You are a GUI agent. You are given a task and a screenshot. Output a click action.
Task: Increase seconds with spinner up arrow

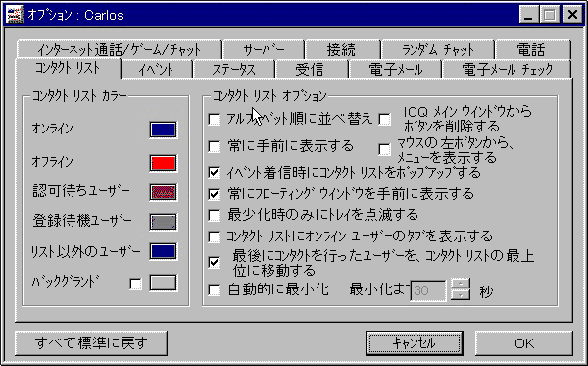coord(461,284)
